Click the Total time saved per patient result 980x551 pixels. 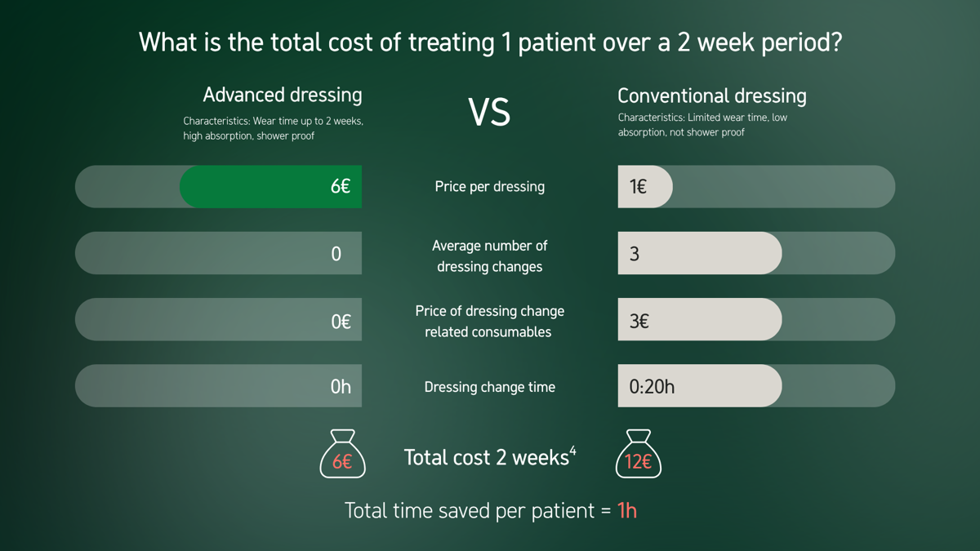click(x=490, y=511)
